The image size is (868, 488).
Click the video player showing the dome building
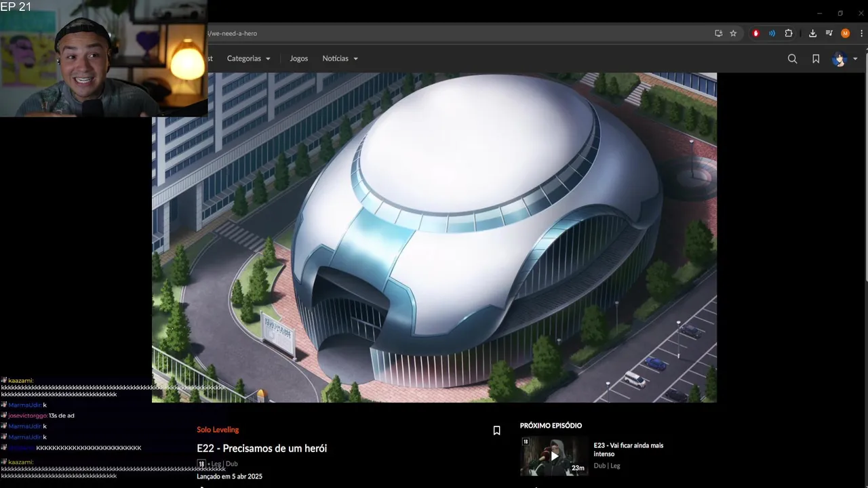(434, 237)
